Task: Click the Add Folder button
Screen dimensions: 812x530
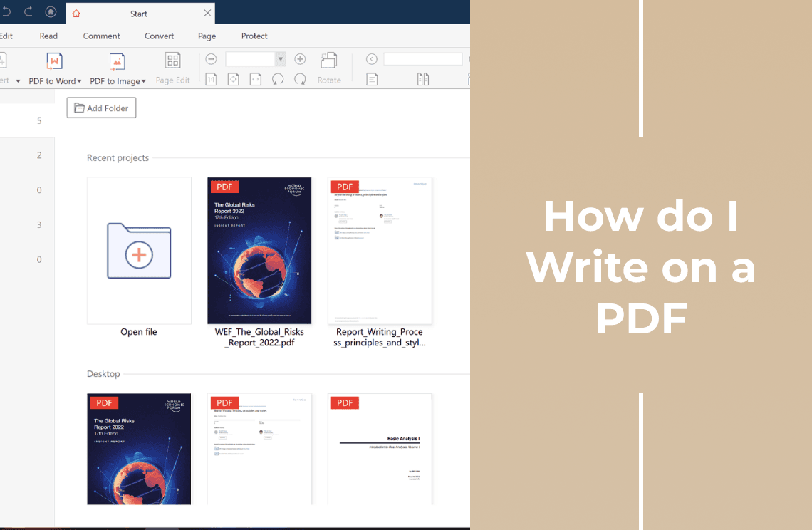Action: tap(101, 108)
